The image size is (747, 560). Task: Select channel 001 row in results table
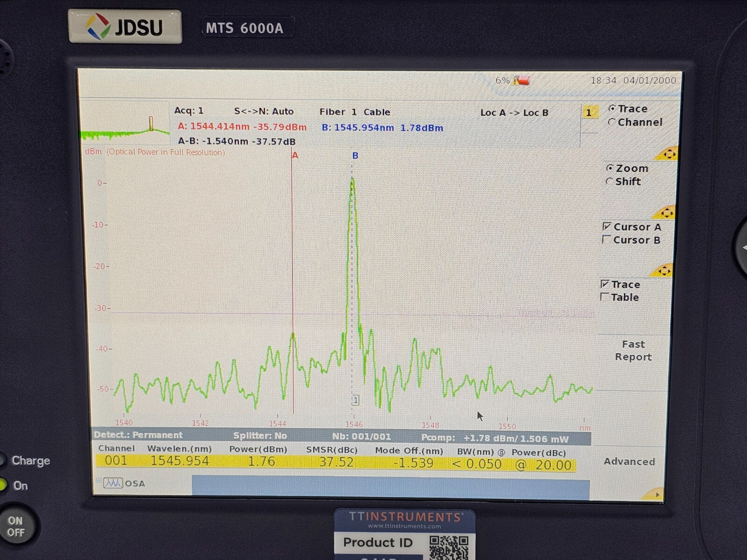(336, 463)
